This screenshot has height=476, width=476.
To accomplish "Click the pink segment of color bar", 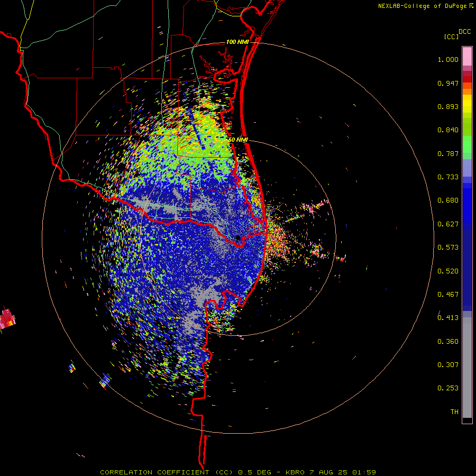I will click(x=467, y=57).
